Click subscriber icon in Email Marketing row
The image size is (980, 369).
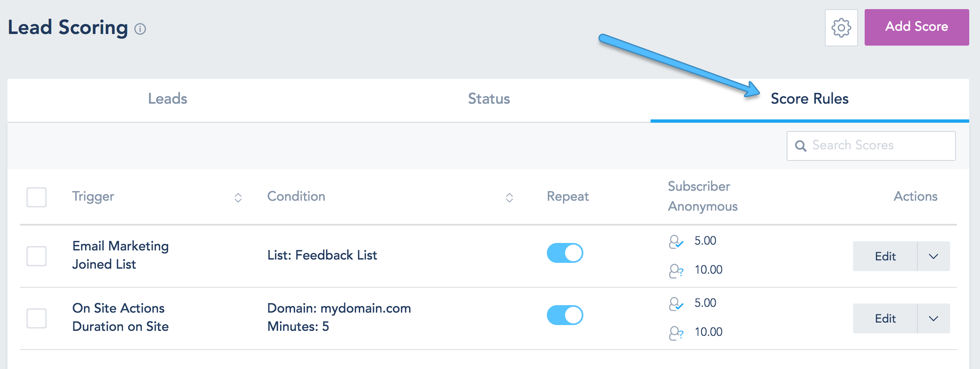tap(676, 241)
